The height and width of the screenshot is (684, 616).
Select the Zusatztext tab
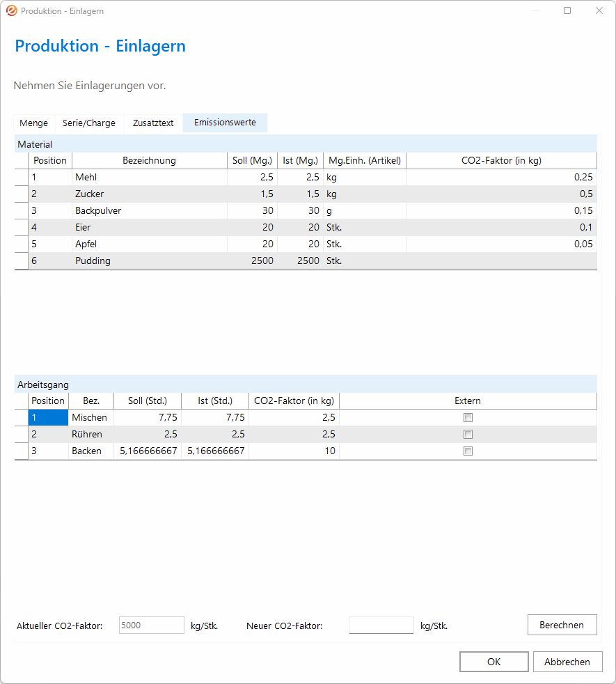[153, 123]
